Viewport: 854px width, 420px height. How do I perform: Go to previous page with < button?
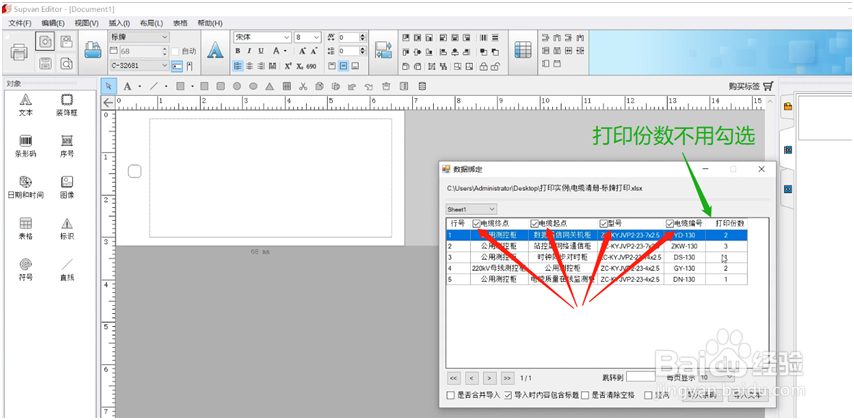[x=472, y=378]
